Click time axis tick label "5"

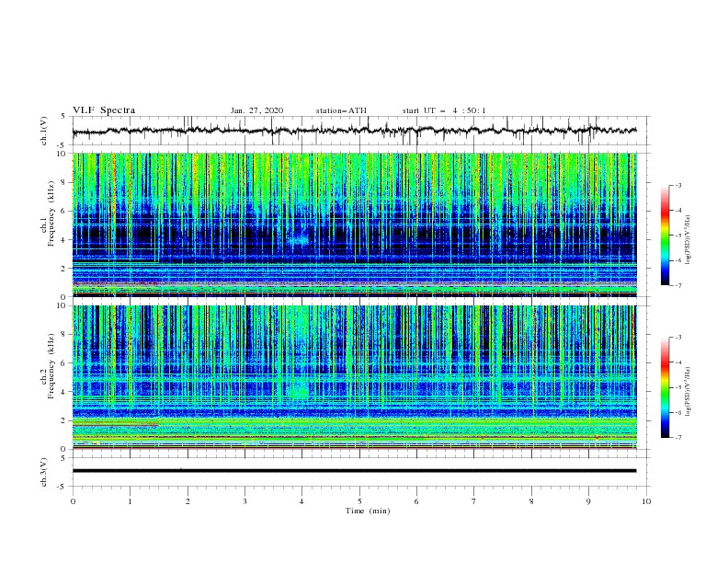point(359,501)
